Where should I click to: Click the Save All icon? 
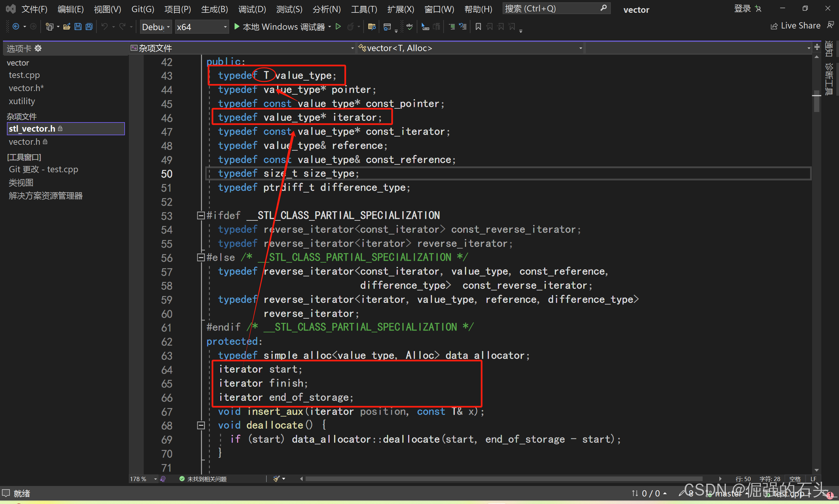click(89, 27)
